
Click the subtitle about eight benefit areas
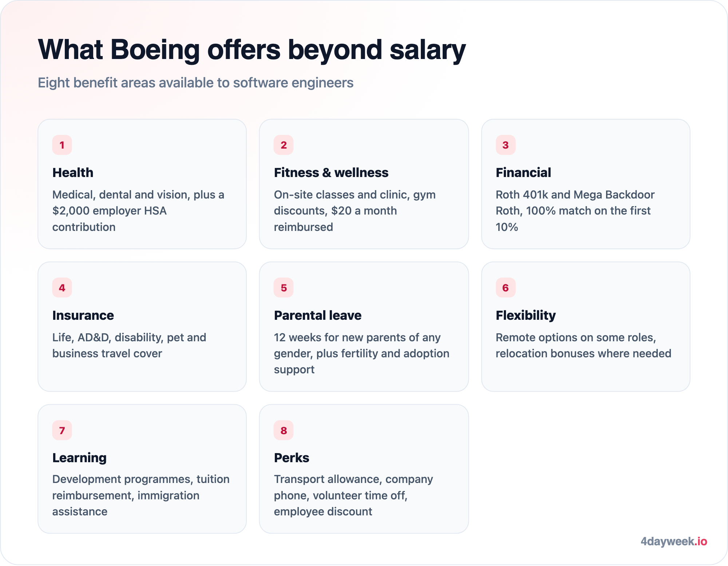tap(195, 83)
